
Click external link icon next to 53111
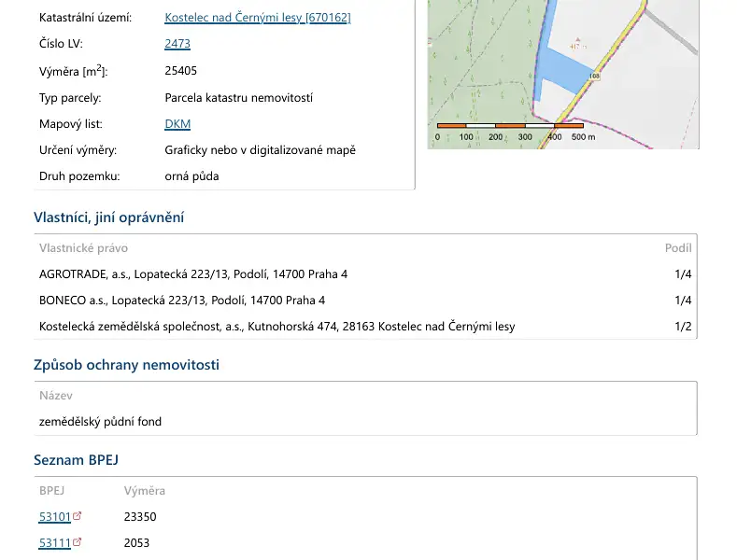[x=78, y=542]
